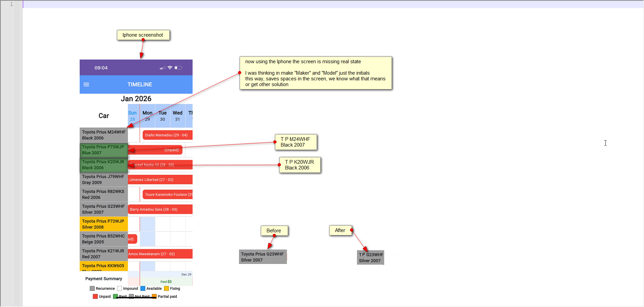Viewport: 644px width, 307px height.
Task: Select the Sun 28 day column header
Action: click(132, 116)
